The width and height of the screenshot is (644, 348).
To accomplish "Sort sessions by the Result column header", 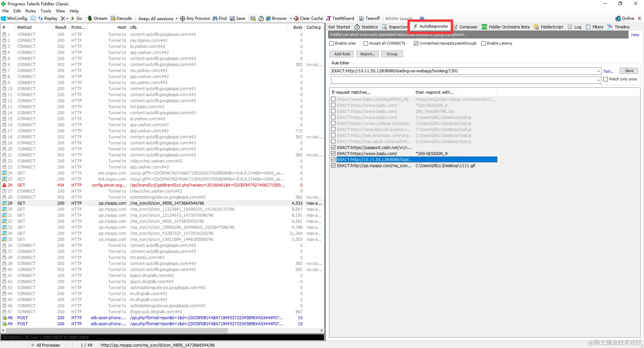I will pyautogui.click(x=61, y=27).
